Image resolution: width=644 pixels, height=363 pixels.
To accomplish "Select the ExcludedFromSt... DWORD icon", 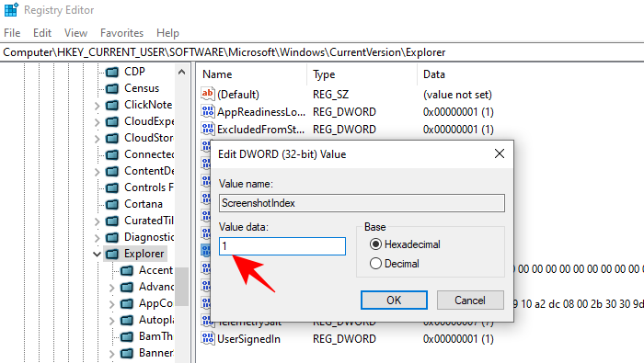I will click(x=208, y=129).
